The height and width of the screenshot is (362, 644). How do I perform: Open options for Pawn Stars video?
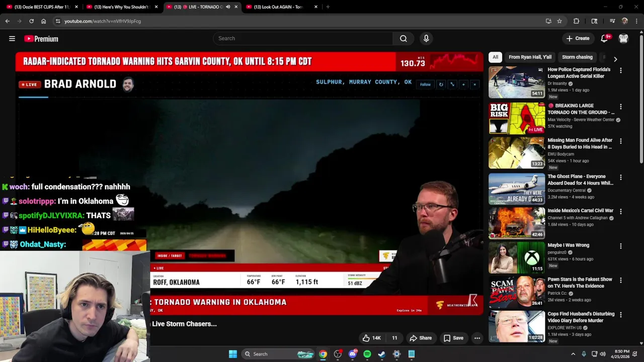point(621,280)
